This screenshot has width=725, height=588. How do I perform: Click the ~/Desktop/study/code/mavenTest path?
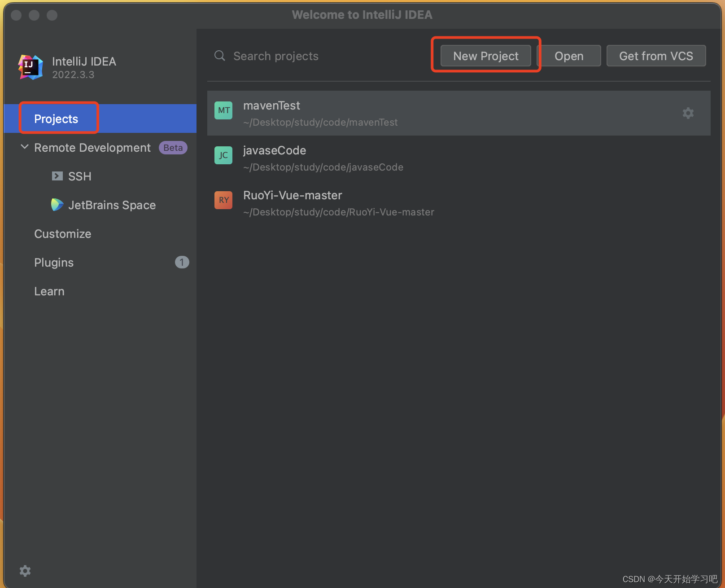pyautogui.click(x=320, y=122)
